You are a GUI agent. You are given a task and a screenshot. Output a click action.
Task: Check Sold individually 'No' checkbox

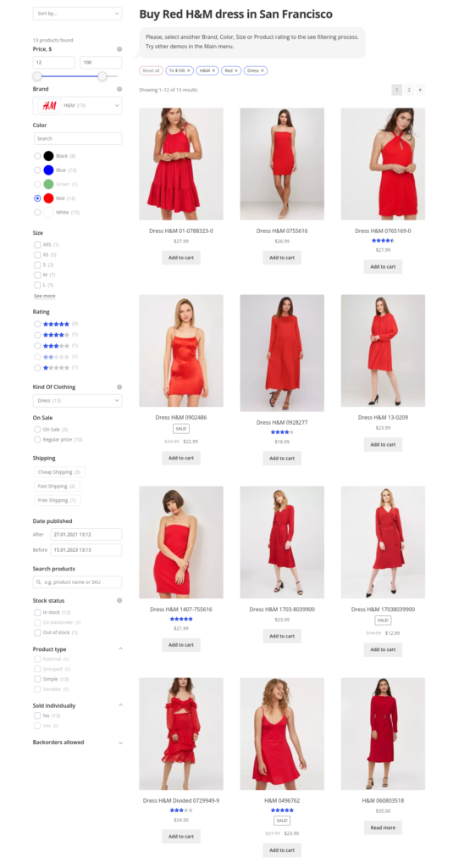(x=37, y=715)
